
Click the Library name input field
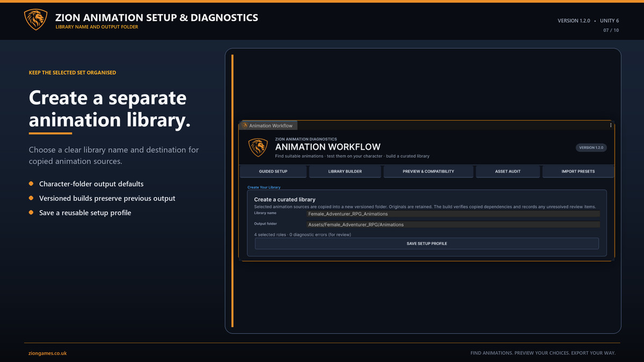coord(453,213)
